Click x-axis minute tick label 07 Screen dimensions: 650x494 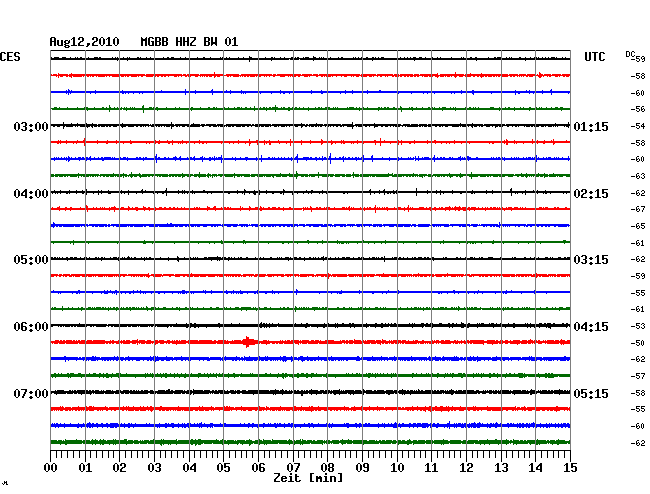coord(293,467)
